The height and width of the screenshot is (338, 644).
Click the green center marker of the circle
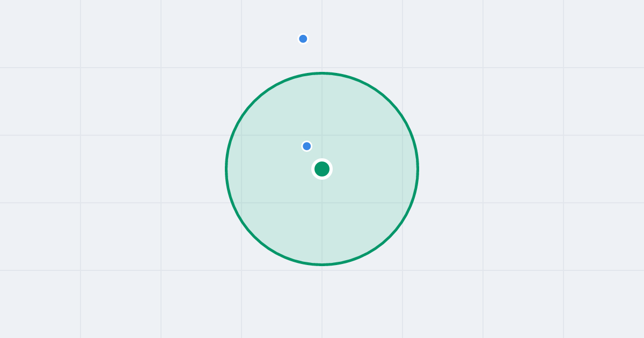[322, 169]
